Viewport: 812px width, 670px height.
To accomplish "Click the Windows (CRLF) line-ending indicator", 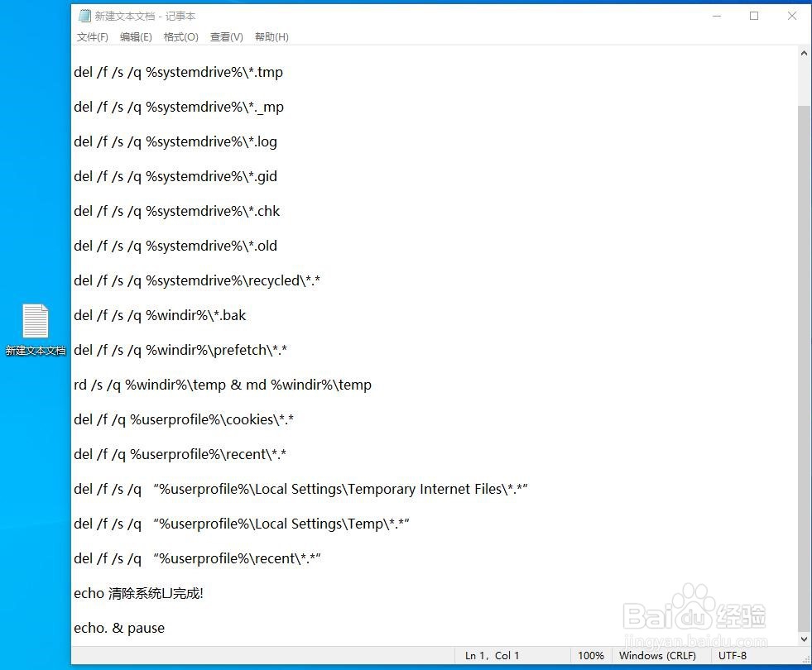I will click(x=658, y=655).
